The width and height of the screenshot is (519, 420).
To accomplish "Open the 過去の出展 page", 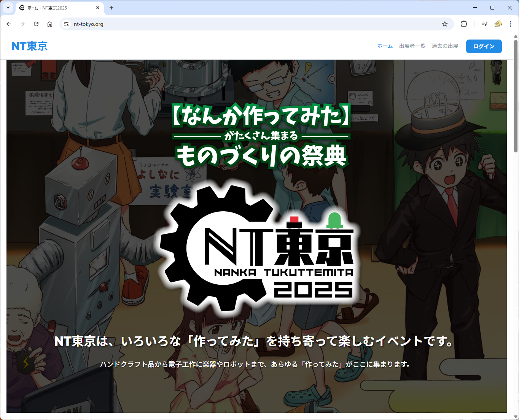I will (445, 46).
